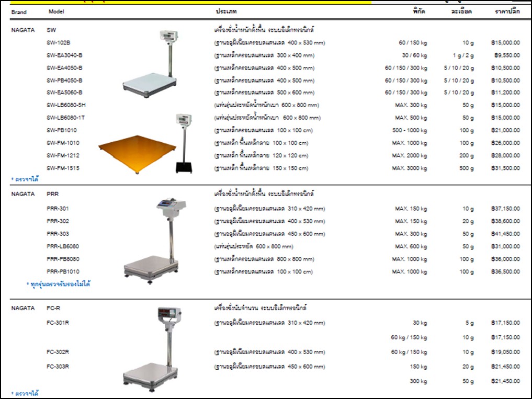Click model name SW-PB4050-B
The width and height of the screenshot is (532, 399).
coord(64,81)
